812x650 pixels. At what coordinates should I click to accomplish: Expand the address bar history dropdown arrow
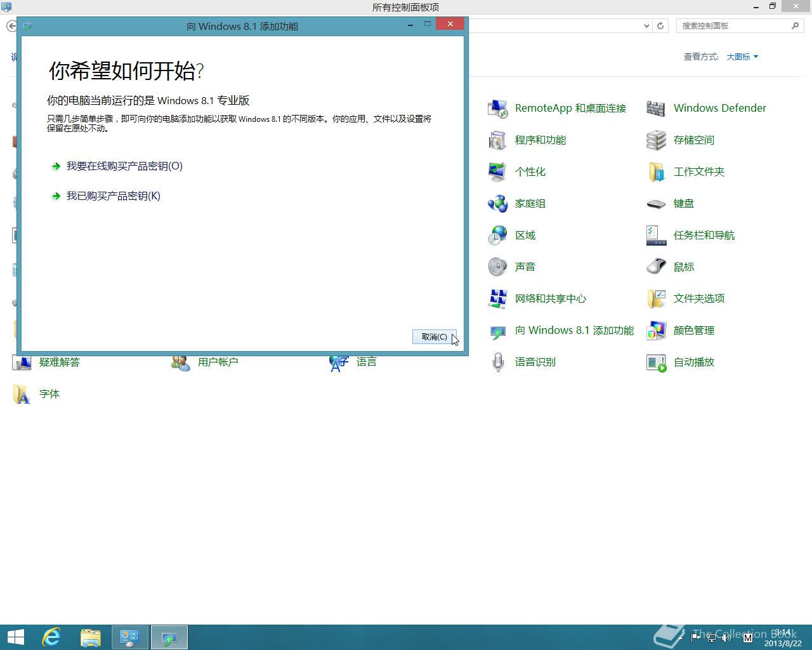click(x=646, y=26)
